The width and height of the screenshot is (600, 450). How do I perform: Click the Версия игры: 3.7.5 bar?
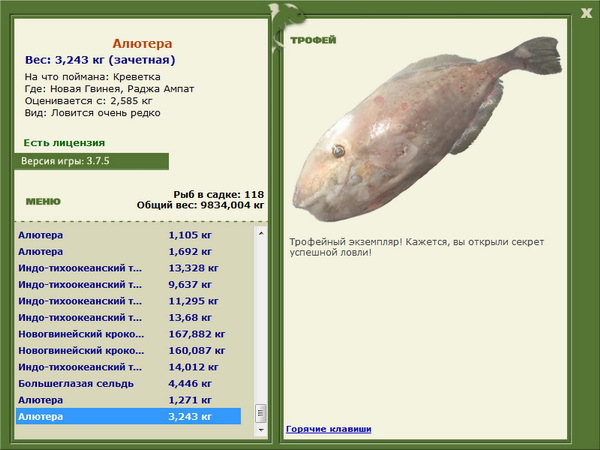tap(91, 161)
